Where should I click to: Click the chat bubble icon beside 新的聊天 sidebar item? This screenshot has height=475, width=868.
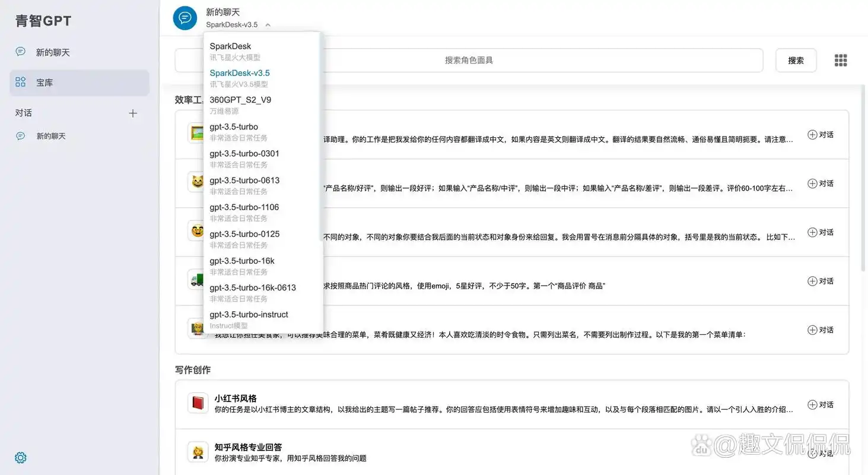20,52
